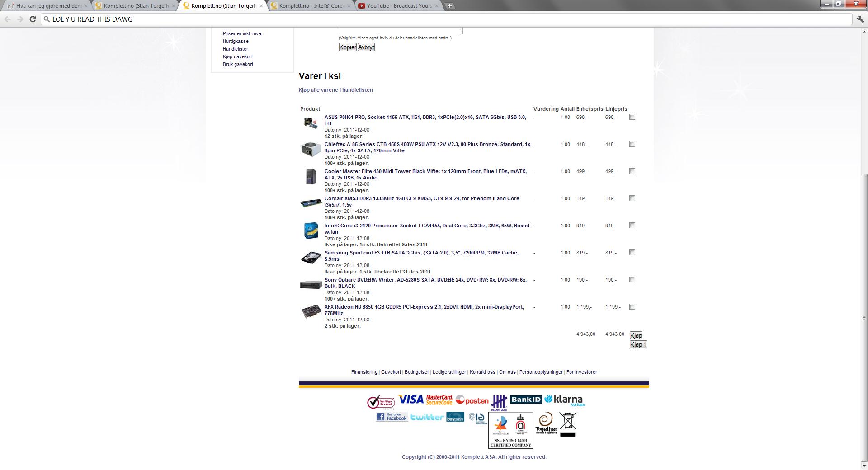The width and height of the screenshot is (868, 470).
Task: Click the Visa payment logo
Action: pos(410,399)
